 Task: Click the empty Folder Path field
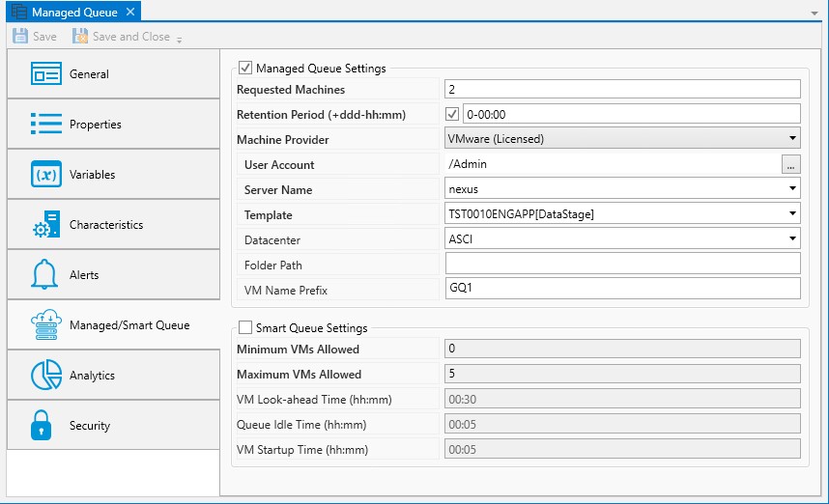tap(622, 263)
